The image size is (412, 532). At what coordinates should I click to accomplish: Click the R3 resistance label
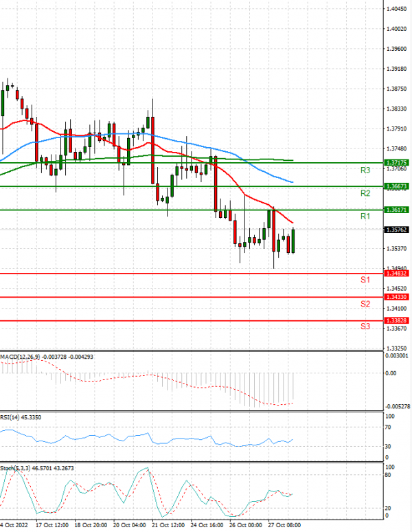click(365, 170)
